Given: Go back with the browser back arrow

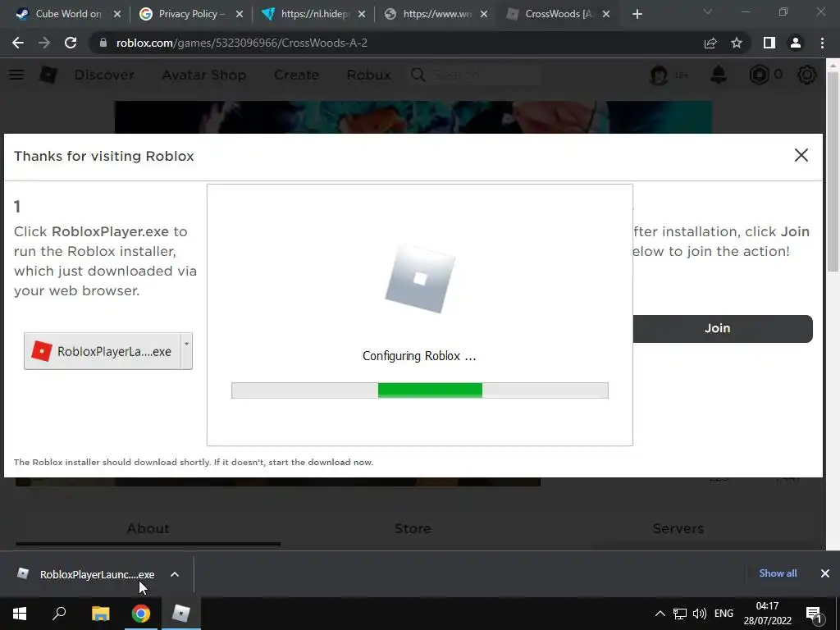Looking at the screenshot, I should click(x=18, y=43).
